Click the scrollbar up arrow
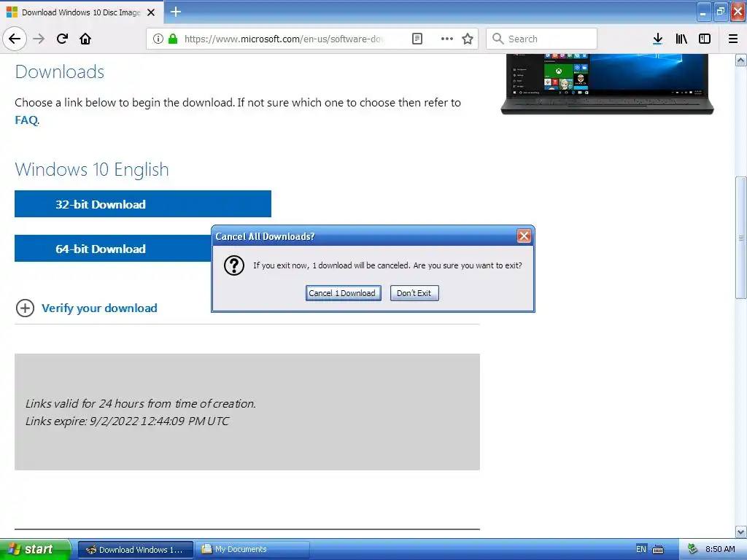The image size is (747, 560). pyautogui.click(x=741, y=60)
